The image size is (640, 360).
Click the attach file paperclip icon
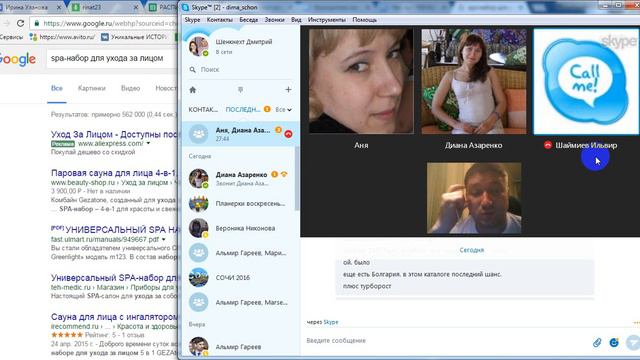[597, 342]
